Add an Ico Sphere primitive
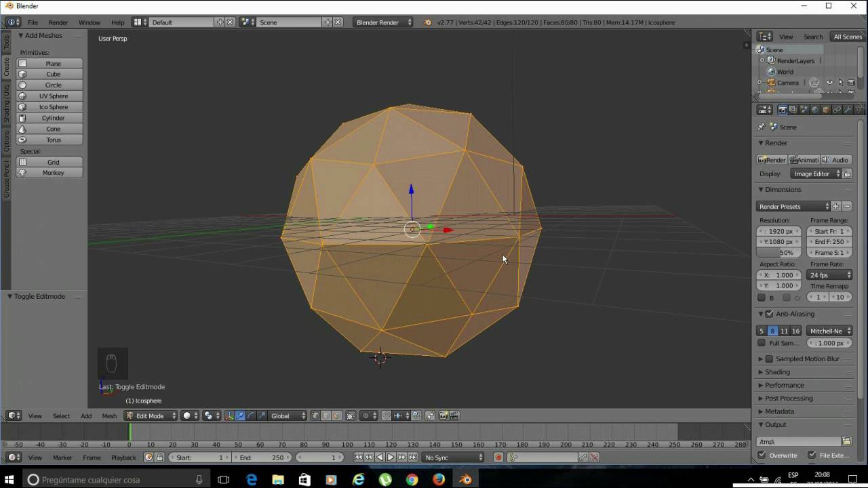The width and height of the screenshot is (868, 488). 50,107
